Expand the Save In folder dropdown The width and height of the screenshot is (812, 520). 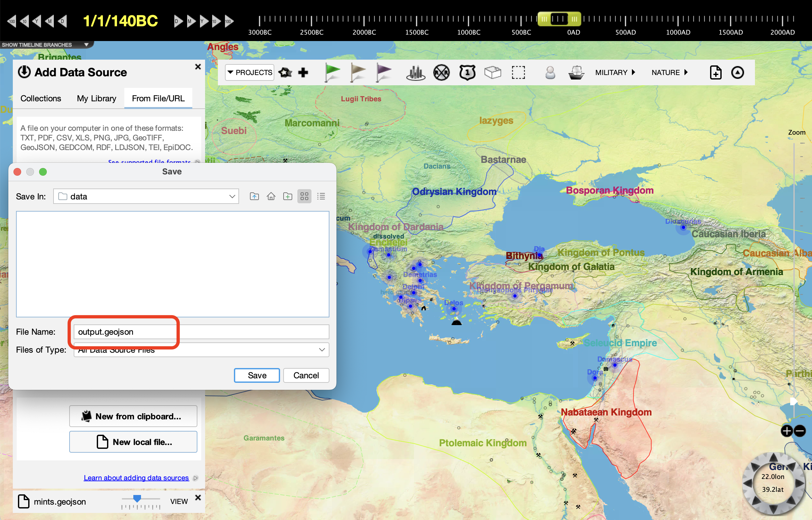point(232,196)
